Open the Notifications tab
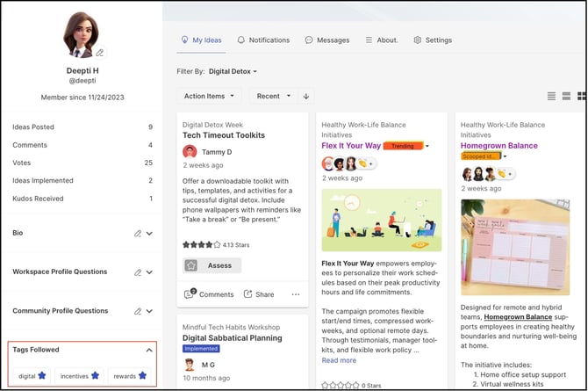Screen dimensions: 588x391 coord(263,40)
